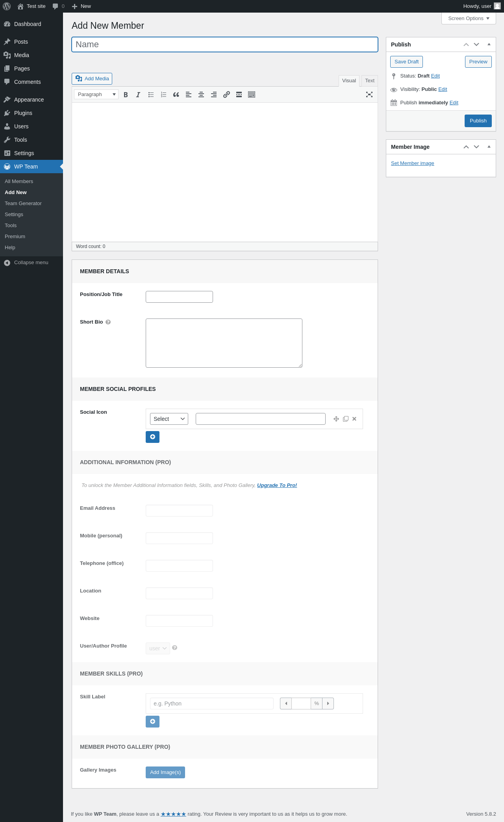The image size is (504, 822).
Task: Switch to the Text editor tab
Action: (x=370, y=81)
